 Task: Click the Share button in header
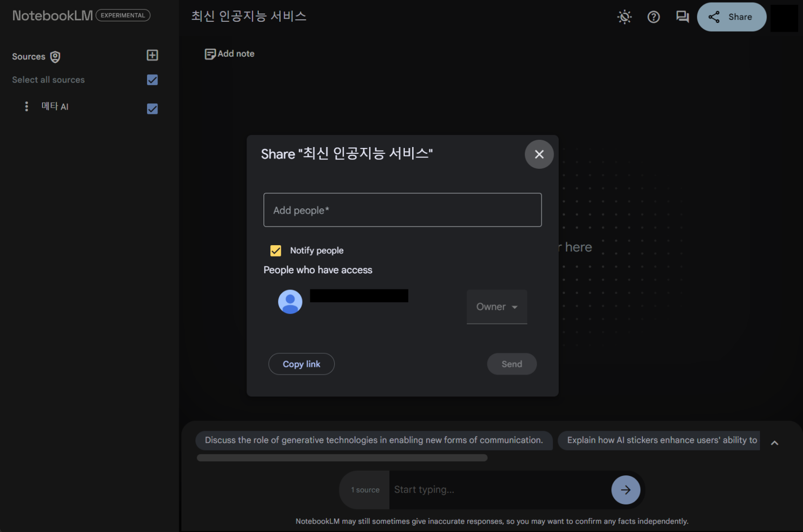(x=731, y=17)
